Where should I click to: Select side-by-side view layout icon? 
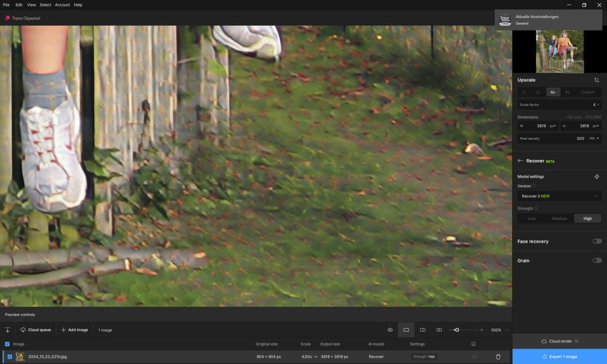[439, 330]
